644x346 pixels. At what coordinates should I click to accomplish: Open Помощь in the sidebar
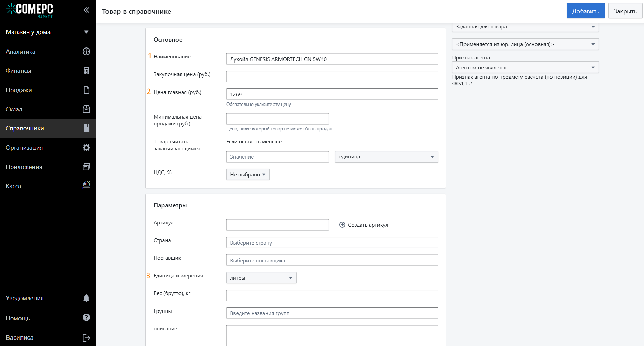click(x=48, y=318)
